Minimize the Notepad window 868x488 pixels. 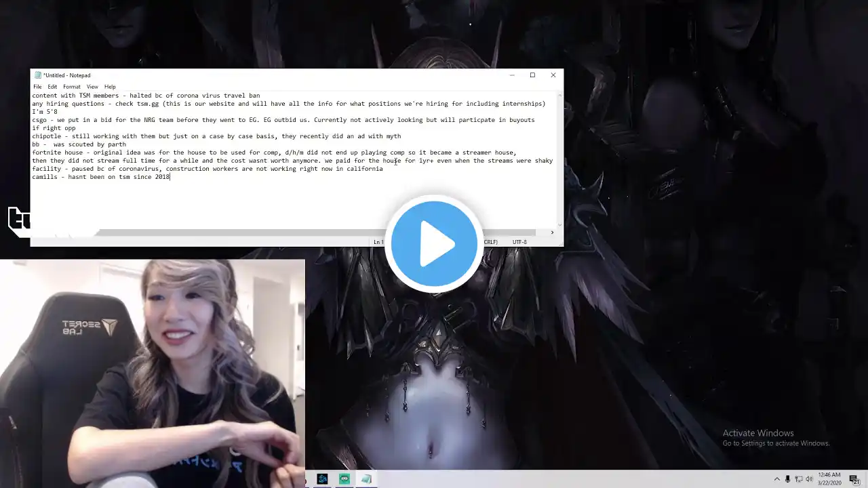tap(512, 75)
